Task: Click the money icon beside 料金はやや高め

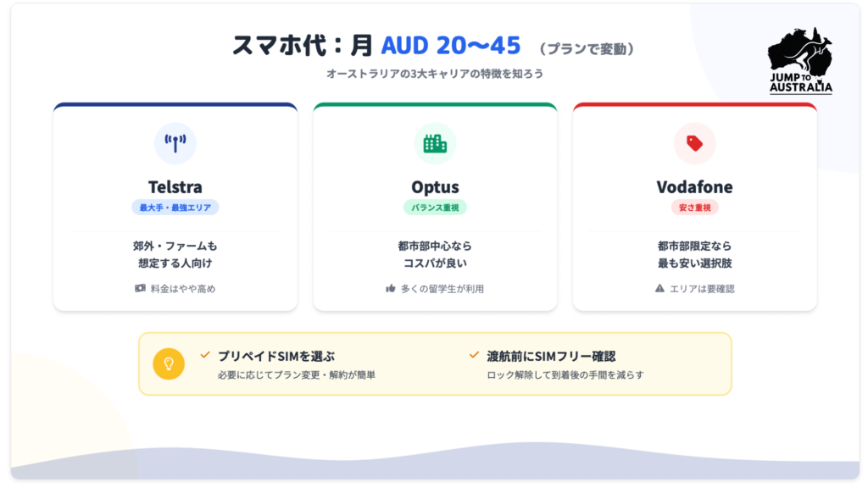Action: click(x=140, y=289)
